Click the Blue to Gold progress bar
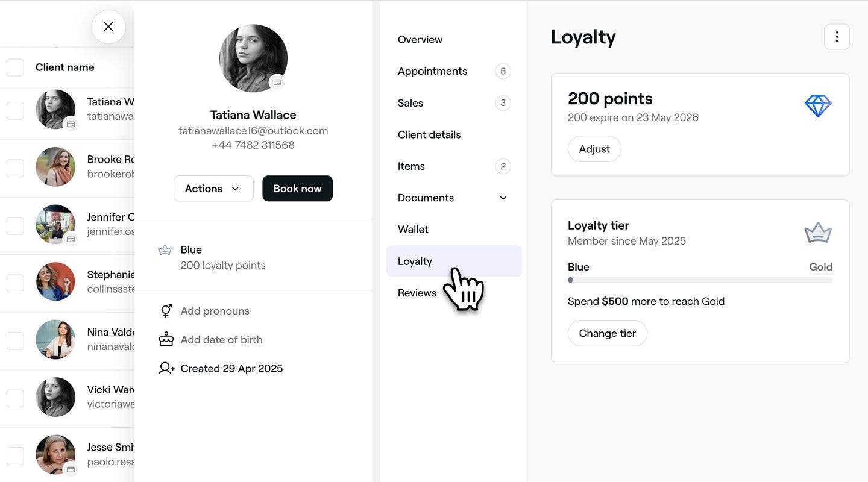The height and width of the screenshot is (482, 868). tap(700, 280)
